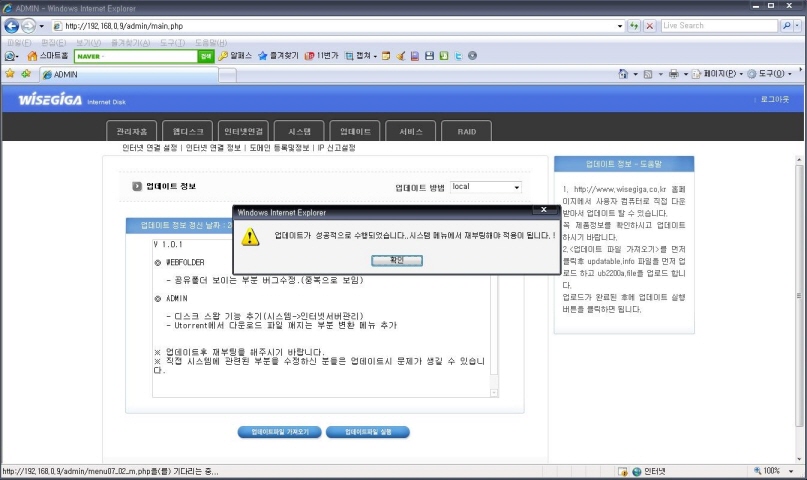Switch to the RAID tab
This screenshot has height=480, width=807.
(x=467, y=132)
